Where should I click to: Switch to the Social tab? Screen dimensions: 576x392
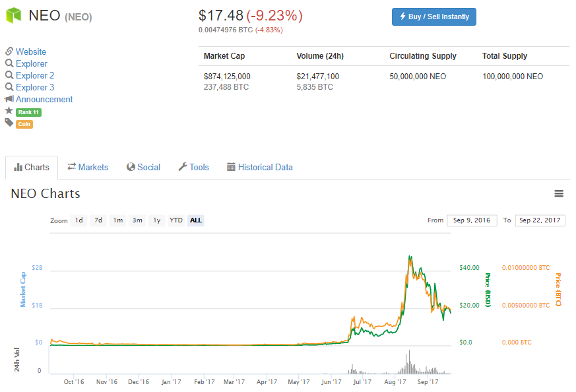click(144, 167)
